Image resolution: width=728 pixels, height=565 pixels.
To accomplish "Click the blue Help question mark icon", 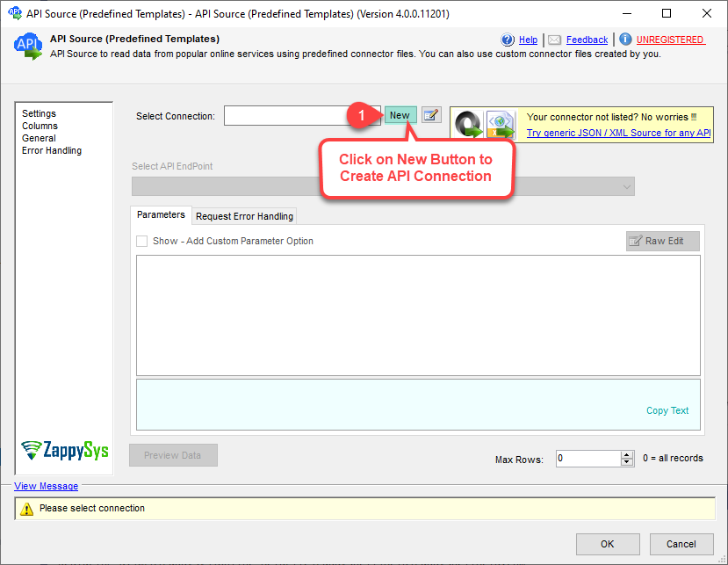I will pyautogui.click(x=508, y=40).
